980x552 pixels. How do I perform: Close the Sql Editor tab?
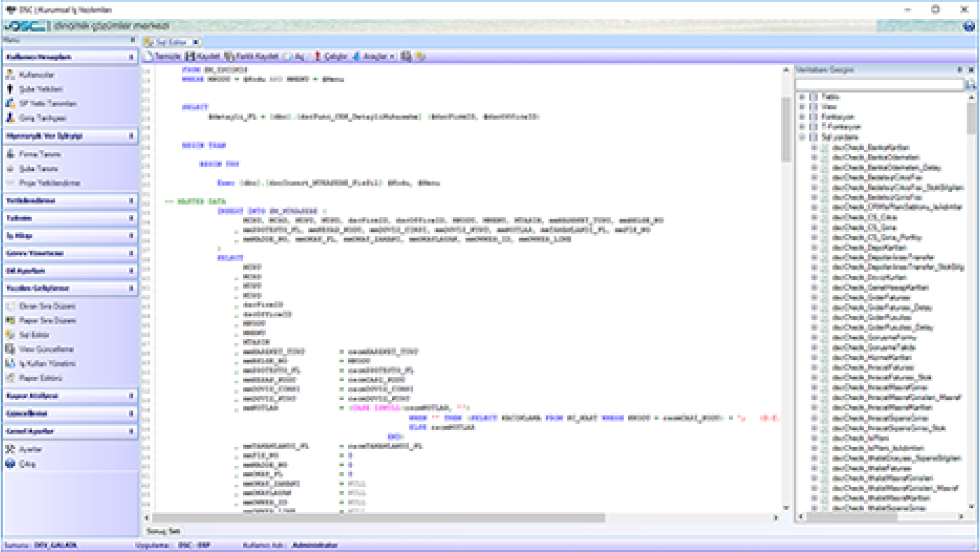195,41
